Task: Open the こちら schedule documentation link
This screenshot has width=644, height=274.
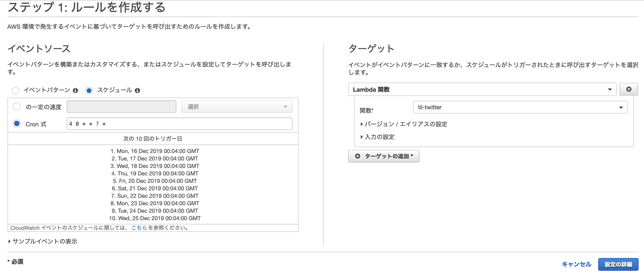Action: click(x=139, y=228)
